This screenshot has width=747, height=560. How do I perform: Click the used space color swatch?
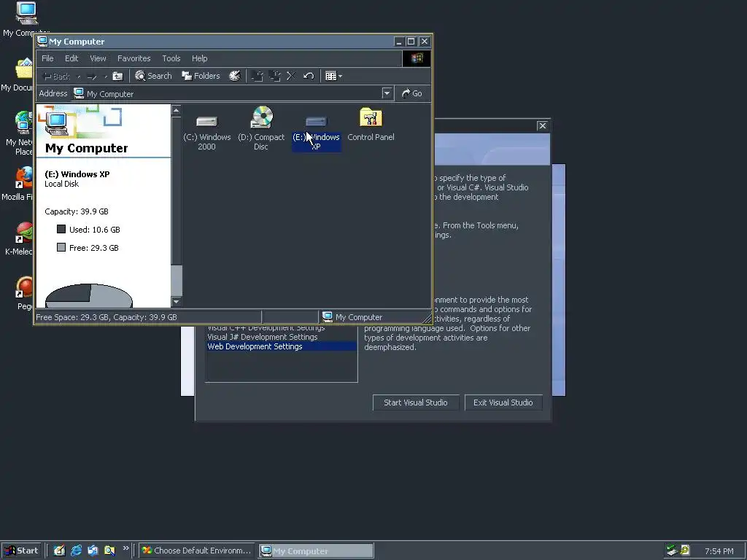(x=61, y=229)
